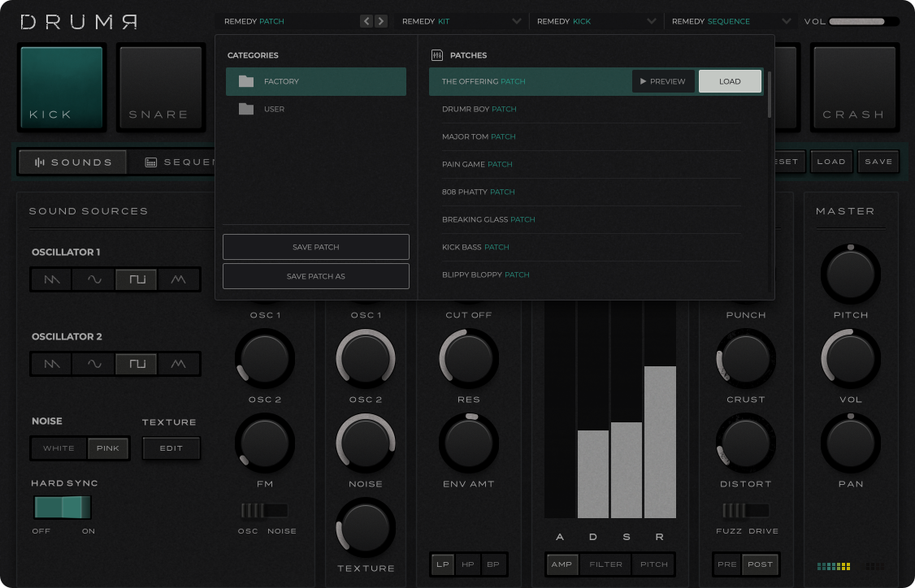Flip the OSC / NOISE FM source switch
915x588 pixels.
coord(265,510)
